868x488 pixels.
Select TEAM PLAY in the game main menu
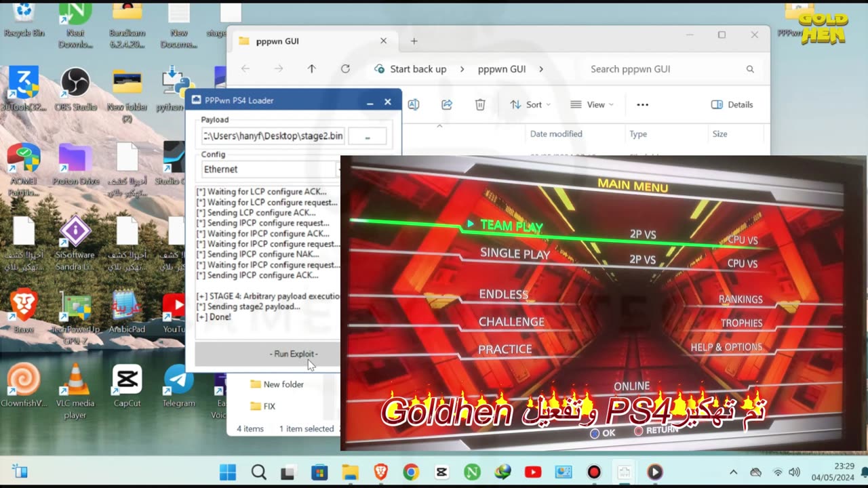[511, 226]
